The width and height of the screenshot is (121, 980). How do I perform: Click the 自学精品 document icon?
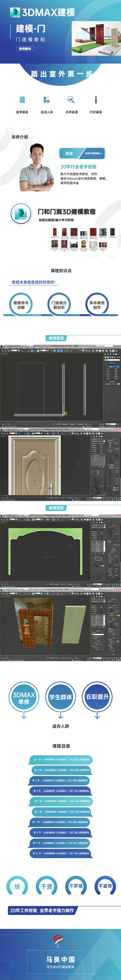[22, 100]
